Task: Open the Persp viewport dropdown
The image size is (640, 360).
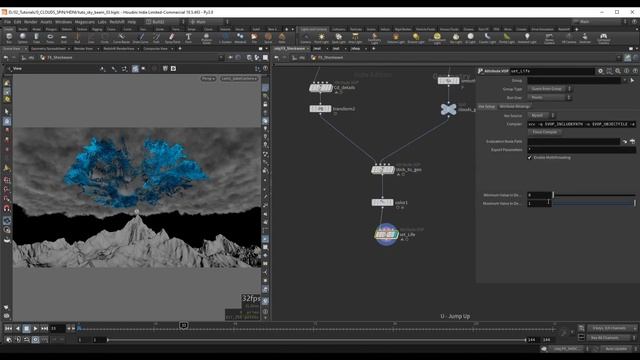Action: click(x=208, y=78)
